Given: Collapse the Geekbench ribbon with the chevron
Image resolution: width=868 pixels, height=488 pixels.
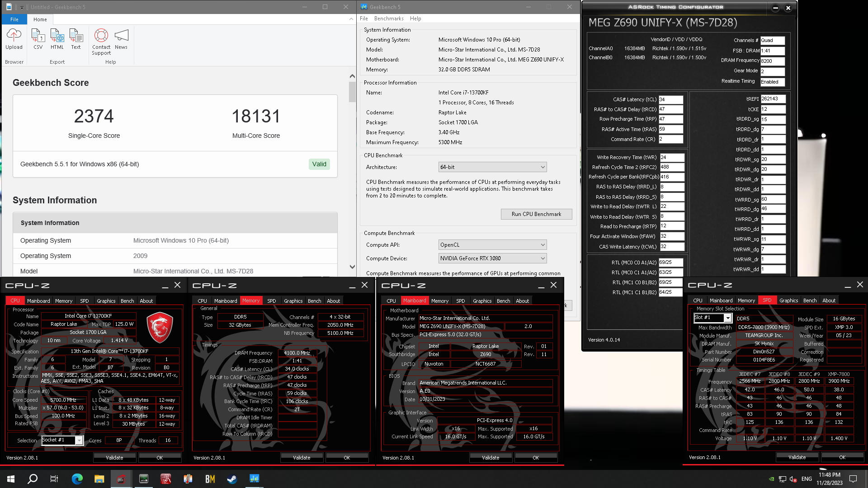Looking at the screenshot, I should [351, 19].
